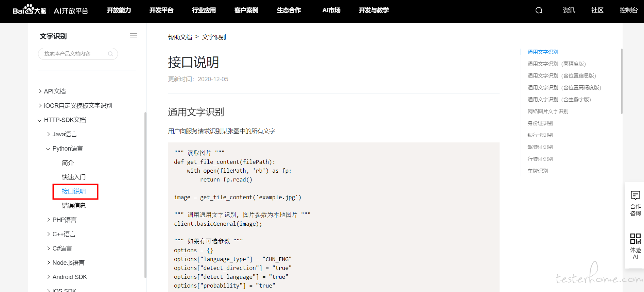The image size is (644, 292).
Task: Click the 文字识别 breadcrumb
Action: pyautogui.click(x=214, y=37)
